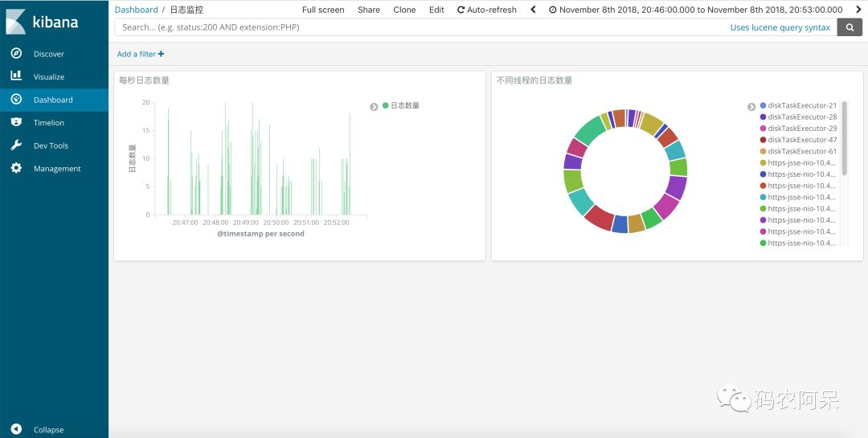Screen dimensions: 868x438
Task: Click diskTaskExecutor-29 legend color dot
Action: coord(763,129)
